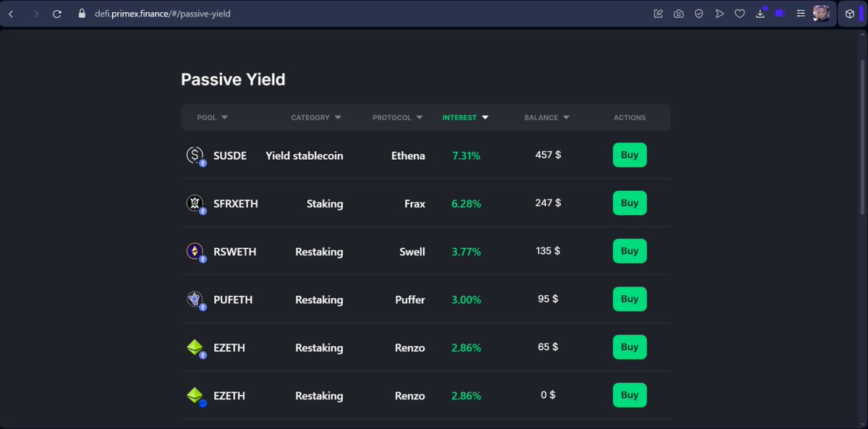
Task: Click the SFRXETH token logo
Action: (x=195, y=204)
